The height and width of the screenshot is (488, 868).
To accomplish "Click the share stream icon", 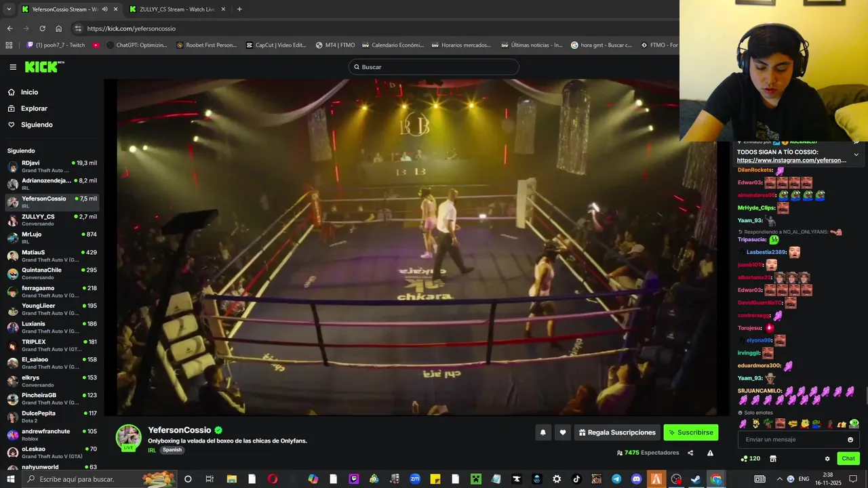I will pos(690,453).
